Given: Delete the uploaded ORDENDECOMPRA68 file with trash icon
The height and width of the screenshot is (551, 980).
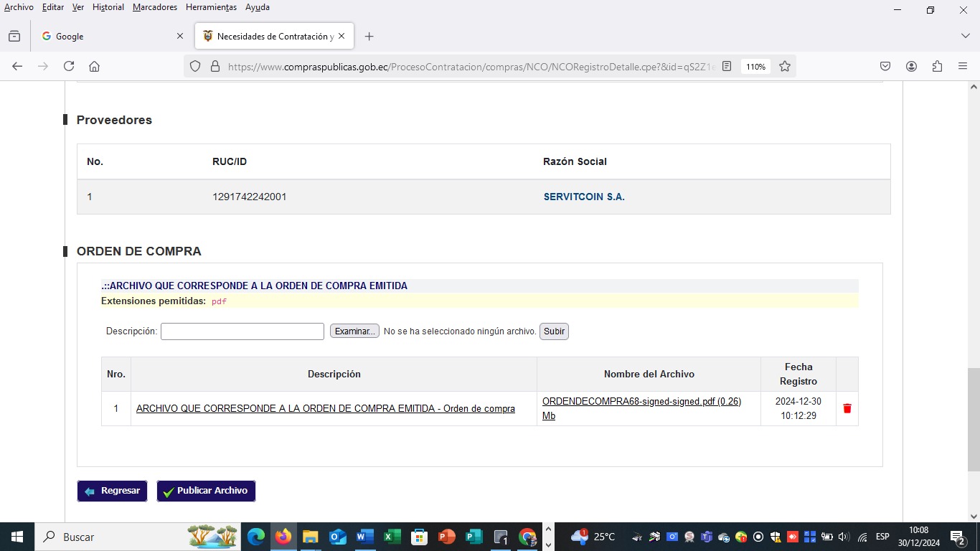Looking at the screenshot, I should [847, 408].
